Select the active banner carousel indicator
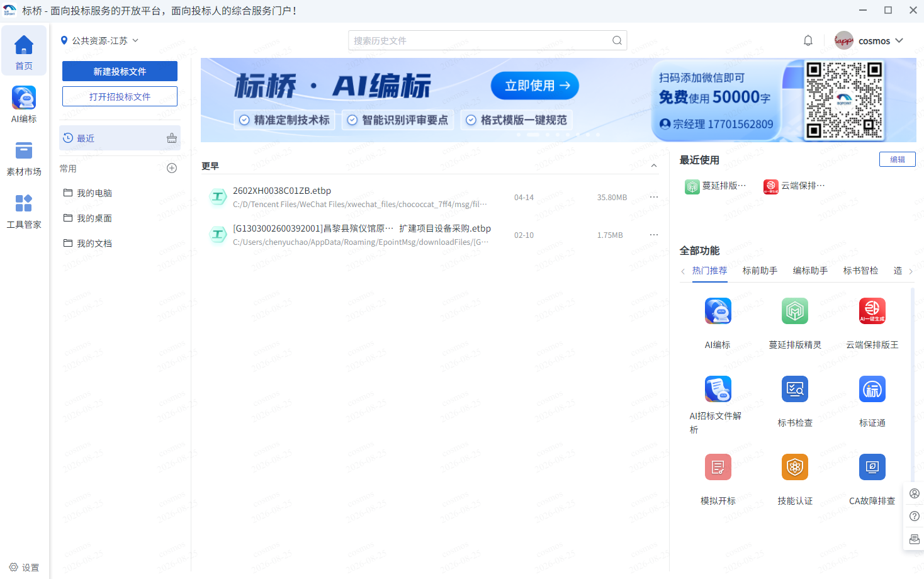The width and height of the screenshot is (924, 579). coord(533,135)
